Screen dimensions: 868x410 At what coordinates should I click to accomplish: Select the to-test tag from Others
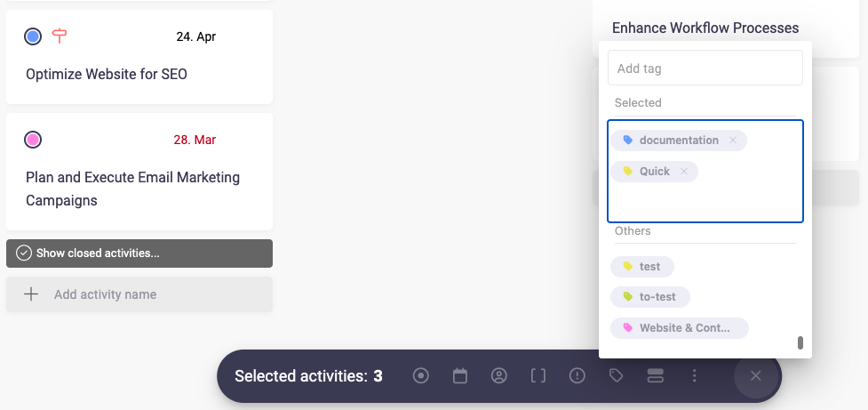[650, 297]
